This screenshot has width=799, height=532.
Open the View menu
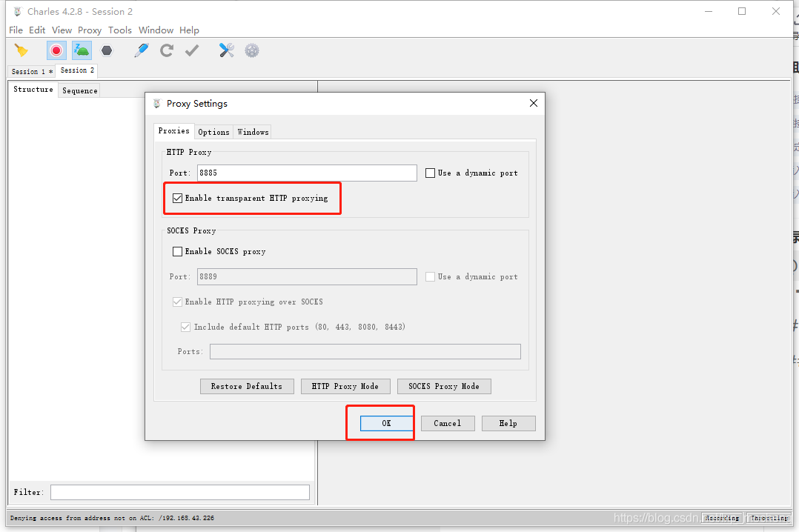62,30
